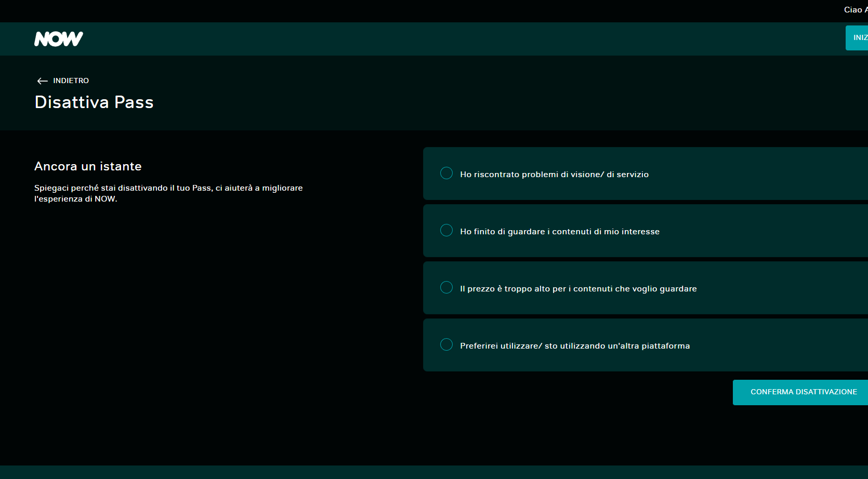Open the NOW logo home link
Viewport: 868px width, 479px height.
tap(59, 39)
